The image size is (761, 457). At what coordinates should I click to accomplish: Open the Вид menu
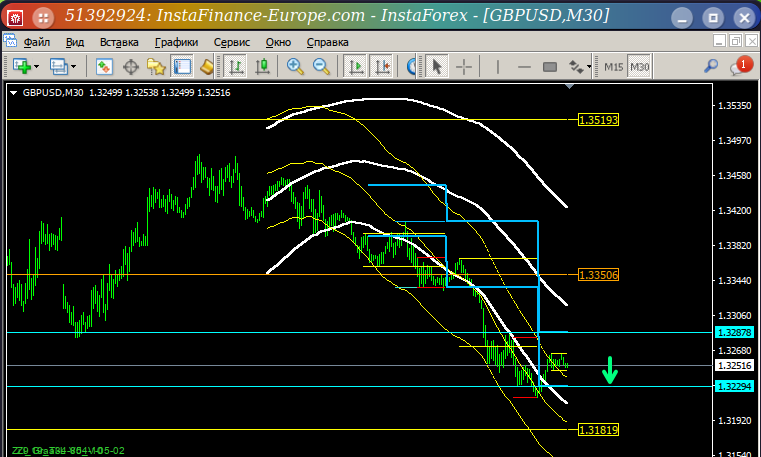click(75, 42)
